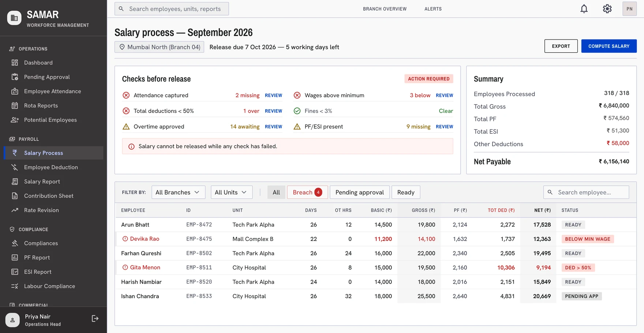Click the Employee Attendance icon
This screenshot has height=333, width=644.
point(15,91)
